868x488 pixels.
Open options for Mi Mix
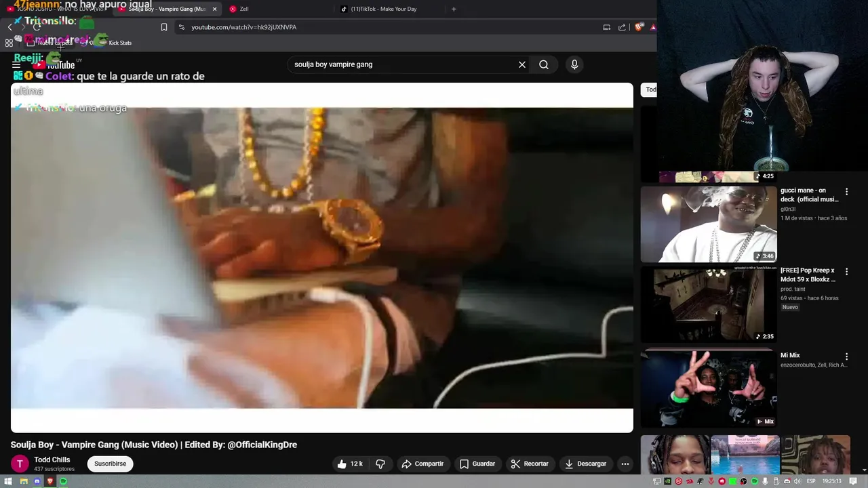pyautogui.click(x=846, y=357)
